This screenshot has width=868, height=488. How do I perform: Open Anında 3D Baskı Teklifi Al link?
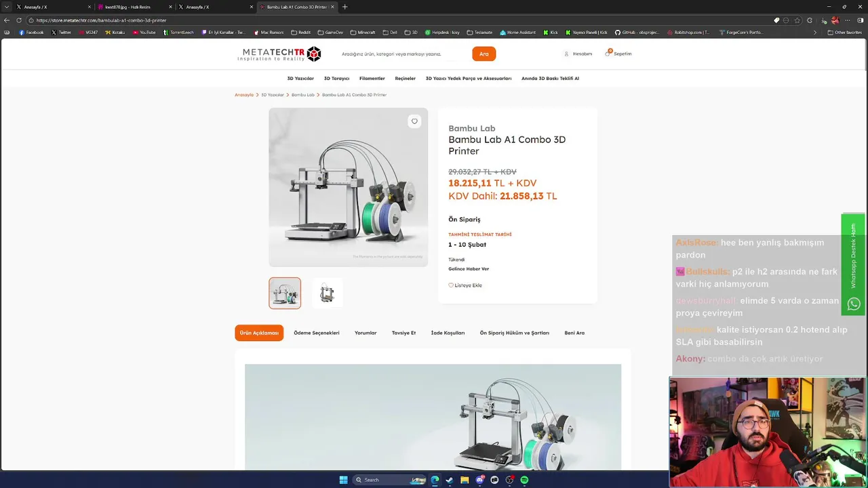click(x=550, y=78)
